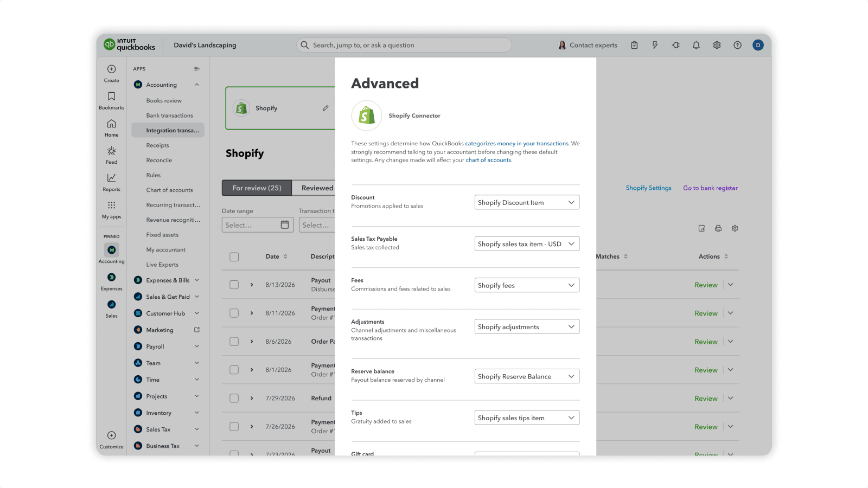Open the Tips dropdown

[x=527, y=418]
